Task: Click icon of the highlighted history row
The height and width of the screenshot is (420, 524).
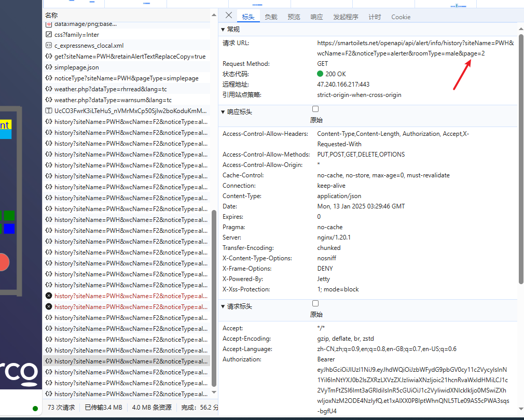Action: (x=49, y=361)
